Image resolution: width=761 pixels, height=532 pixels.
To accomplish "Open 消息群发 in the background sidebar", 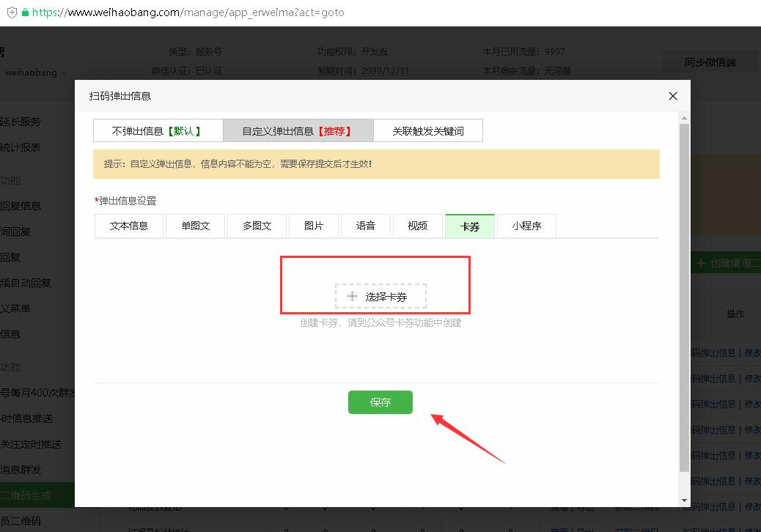I will pos(21,470).
